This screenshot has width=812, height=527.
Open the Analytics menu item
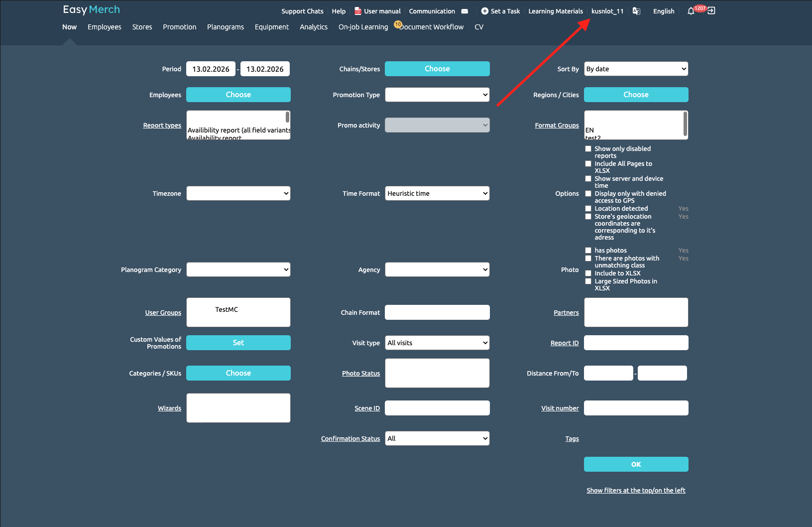click(313, 27)
